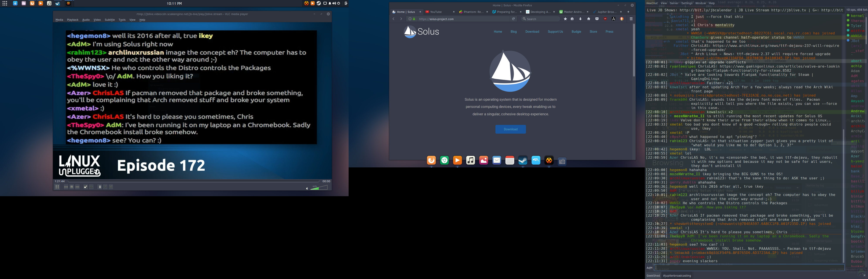
Task: Pause playback in VLC
Action: tap(57, 187)
